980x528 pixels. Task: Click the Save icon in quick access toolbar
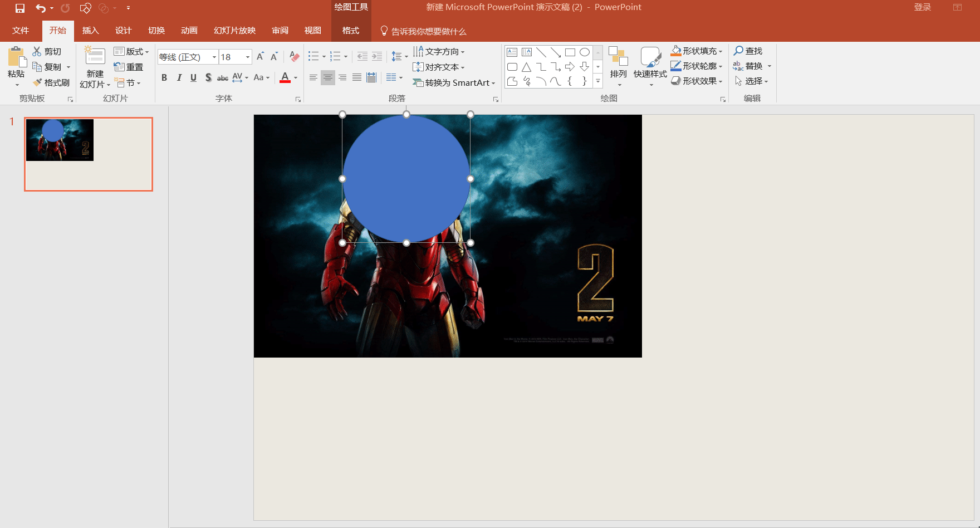[20, 8]
